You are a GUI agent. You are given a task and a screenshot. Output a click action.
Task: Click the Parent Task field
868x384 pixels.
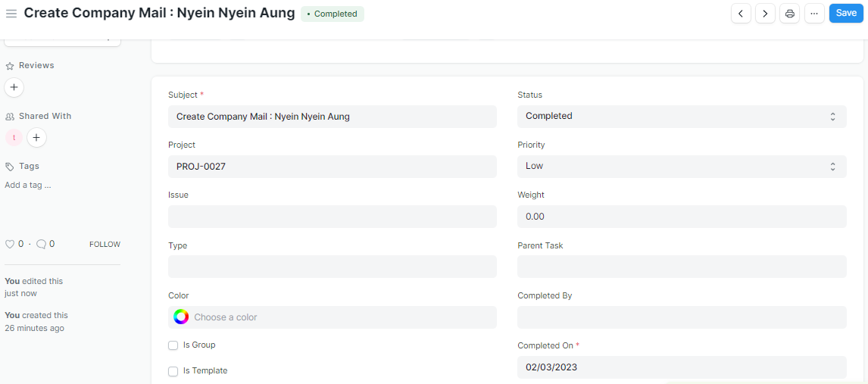pos(682,267)
